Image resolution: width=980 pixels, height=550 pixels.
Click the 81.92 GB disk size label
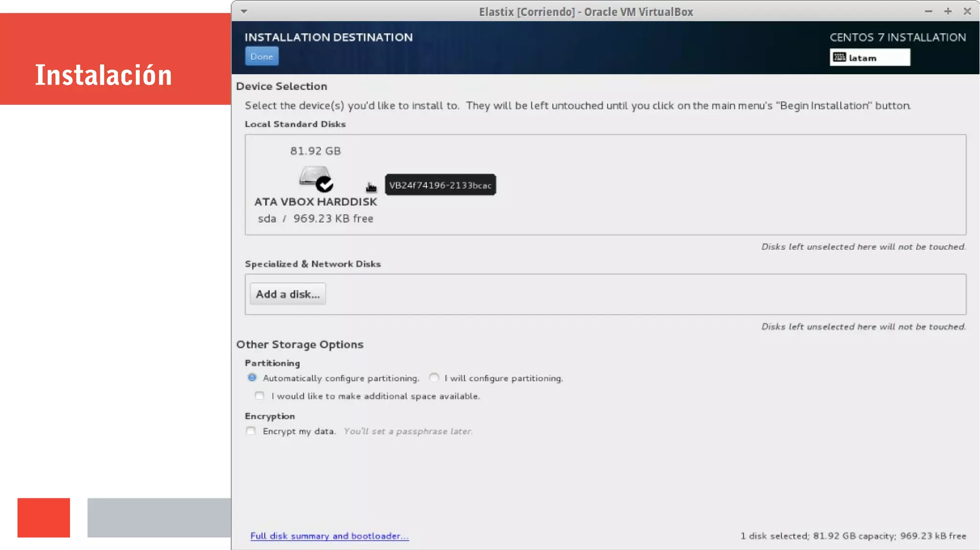[x=315, y=151]
